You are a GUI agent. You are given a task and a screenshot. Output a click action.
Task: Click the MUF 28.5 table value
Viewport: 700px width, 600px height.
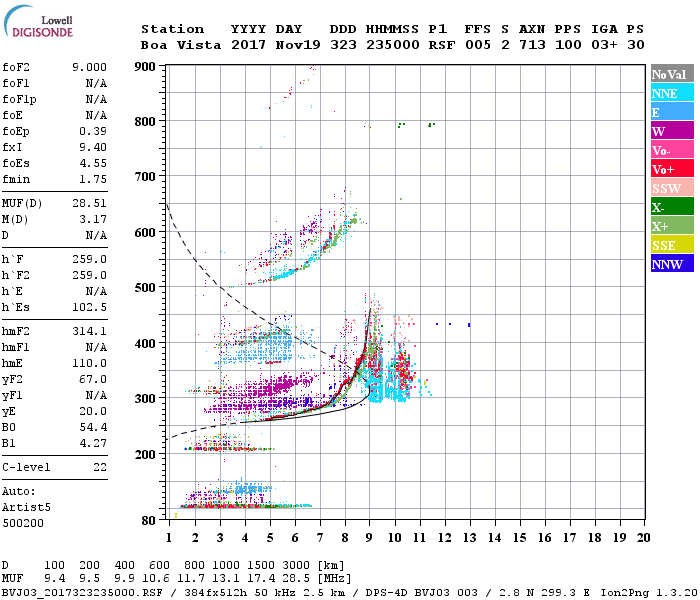(296, 579)
